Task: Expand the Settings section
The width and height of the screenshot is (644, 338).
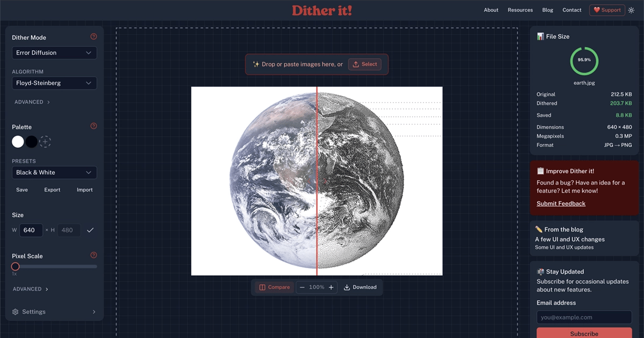Action: coord(54,312)
